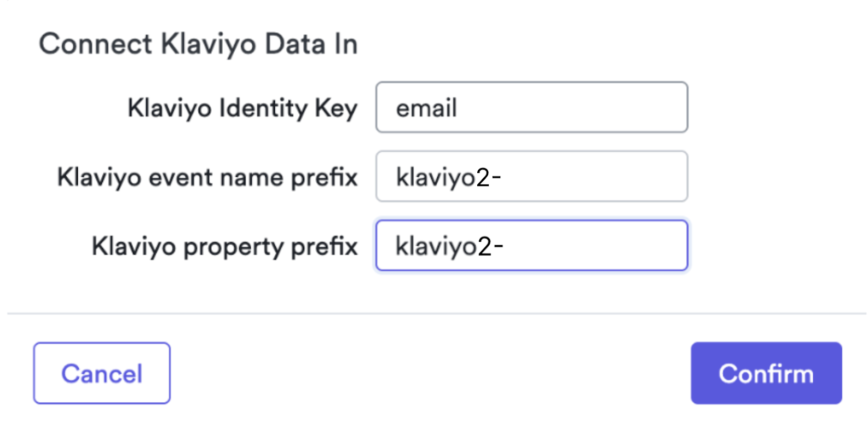868x423 pixels.
Task: Place cursor in the highlighted prefix field
Action: [x=531, y=245]
